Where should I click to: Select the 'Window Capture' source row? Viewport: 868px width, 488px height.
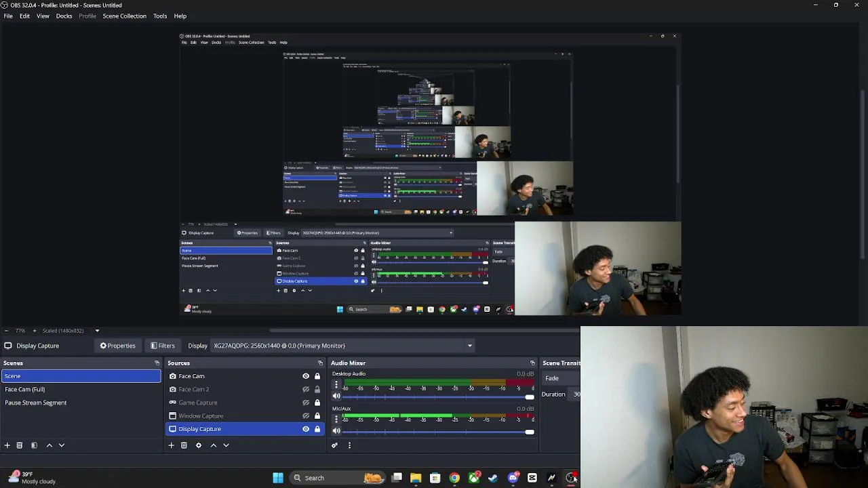coord(245,416)
